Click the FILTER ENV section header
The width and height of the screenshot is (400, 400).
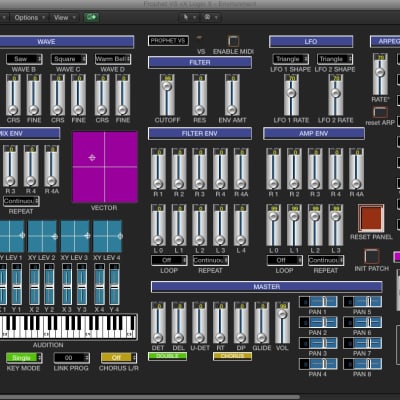coord(200,133)
